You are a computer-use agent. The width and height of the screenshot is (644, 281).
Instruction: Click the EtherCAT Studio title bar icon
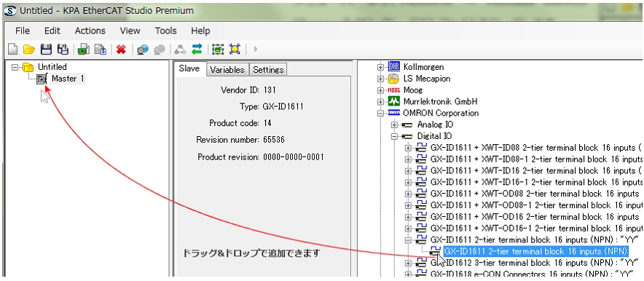(10, 11)
